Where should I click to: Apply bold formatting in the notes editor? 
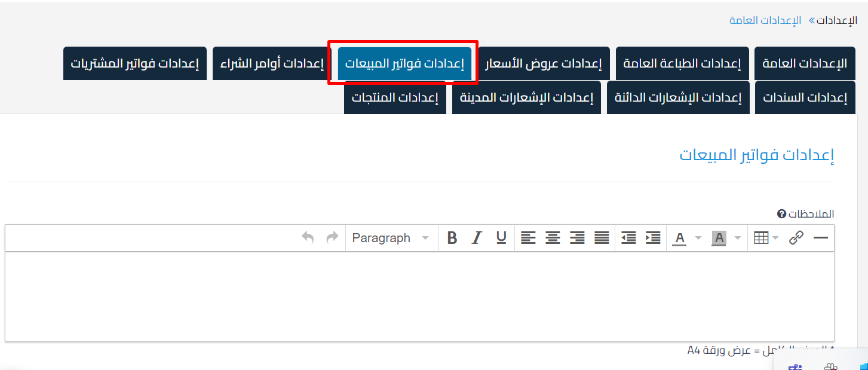[452, 237]
